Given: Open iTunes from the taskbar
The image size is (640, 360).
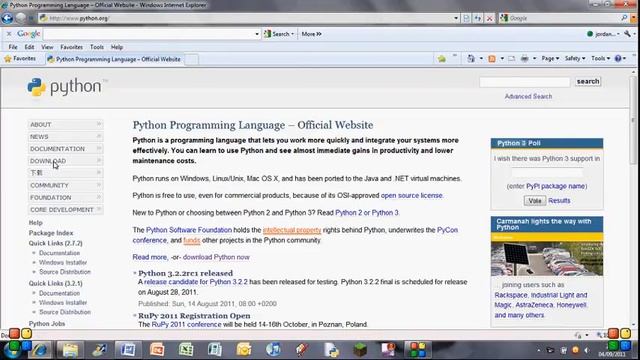Looking at the screenshot, I should [273, 350].
